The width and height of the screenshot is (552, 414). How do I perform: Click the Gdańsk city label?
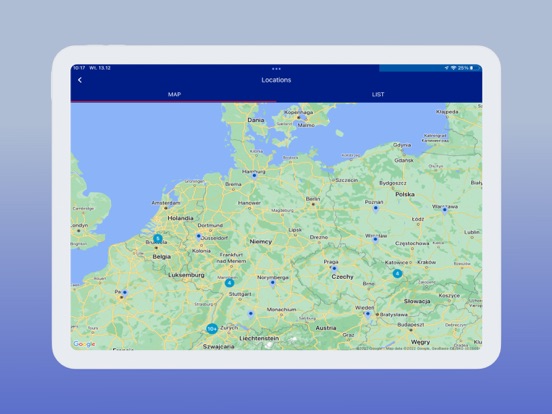pos(404,160)
